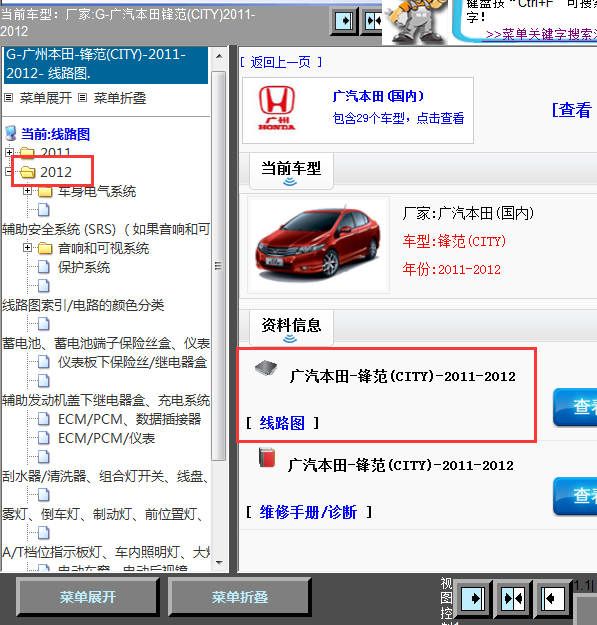The image size is (597, 625).
Task: Click the red Honda City car thumbnail
Action: pos(318,245)
